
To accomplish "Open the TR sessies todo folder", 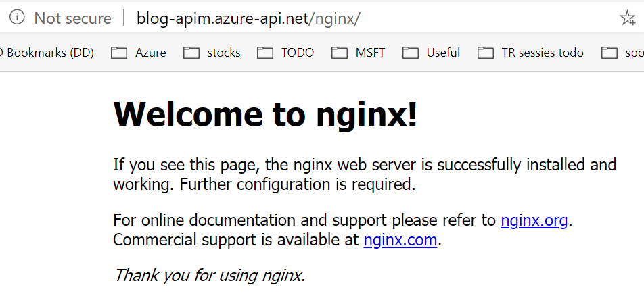I will click(x=530, y=53).
